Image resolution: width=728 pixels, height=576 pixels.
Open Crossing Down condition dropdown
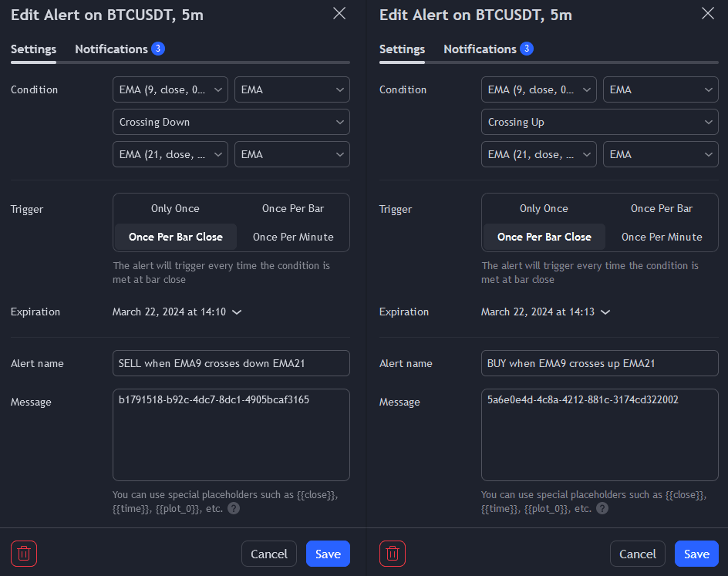click(231, 122)
